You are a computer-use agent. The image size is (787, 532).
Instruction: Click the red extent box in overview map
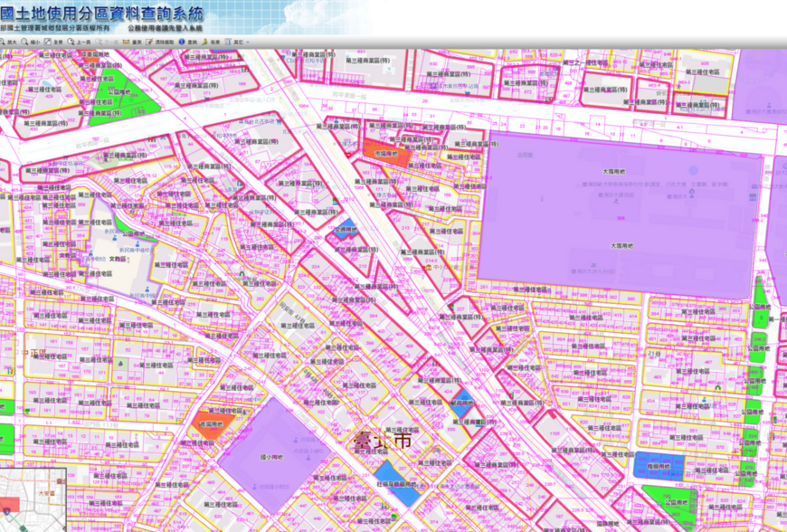(x=10, y=503)
